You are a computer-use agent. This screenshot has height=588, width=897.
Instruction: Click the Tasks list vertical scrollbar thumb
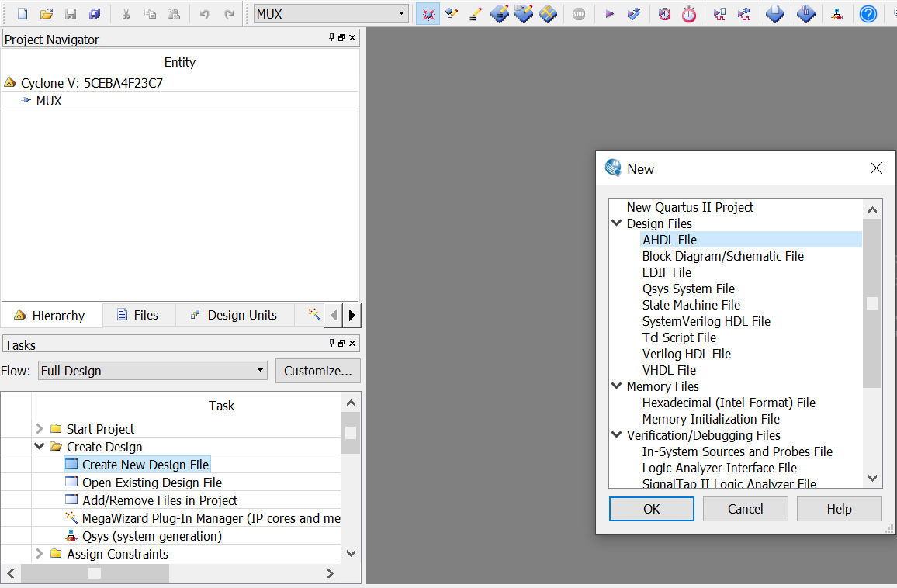(351, 433)
